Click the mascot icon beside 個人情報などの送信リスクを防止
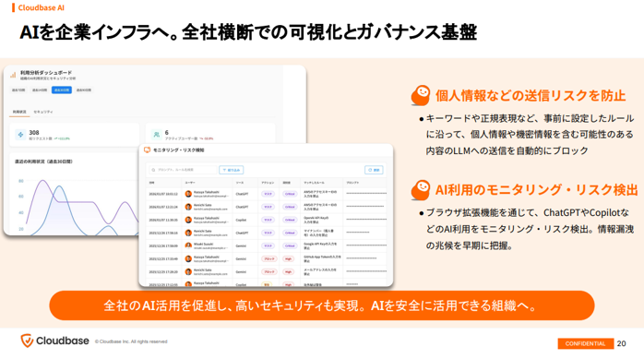This screenshot has height=359, width=644. click(421, 95)
